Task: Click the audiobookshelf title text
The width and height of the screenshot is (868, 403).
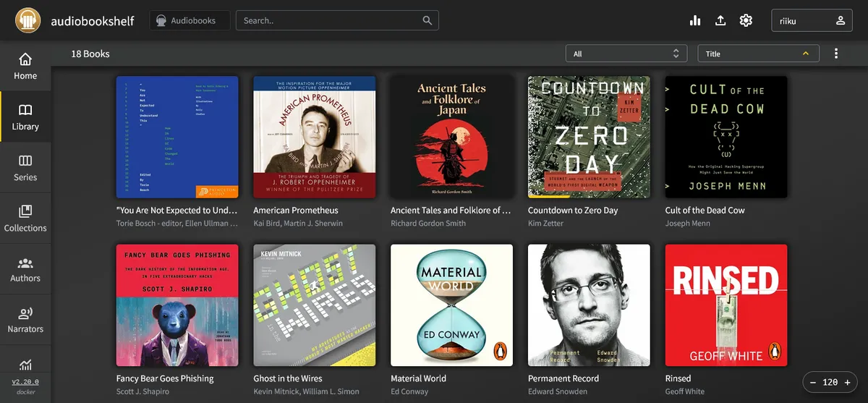Action: [x=93, y=21]
